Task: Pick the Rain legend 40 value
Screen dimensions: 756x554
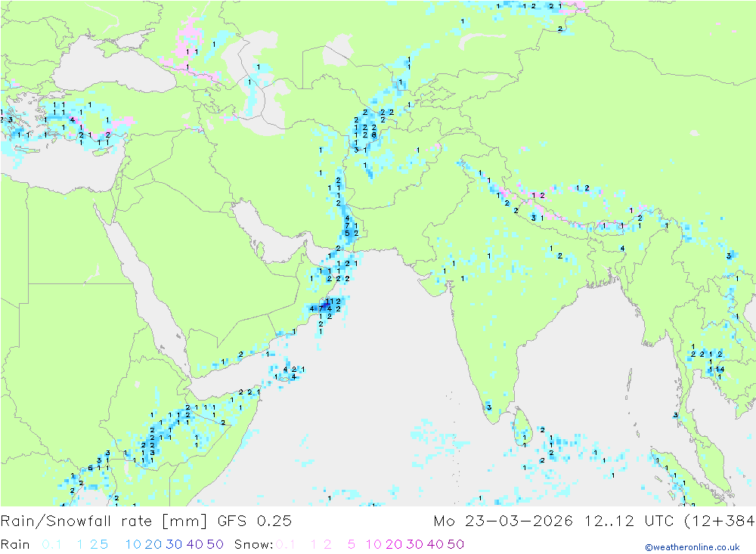Action: click(195, 544)
